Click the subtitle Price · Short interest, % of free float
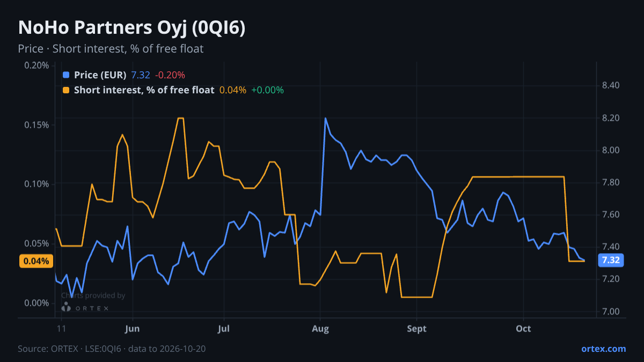This screenshot has height=362, width=644. point(111,49)
